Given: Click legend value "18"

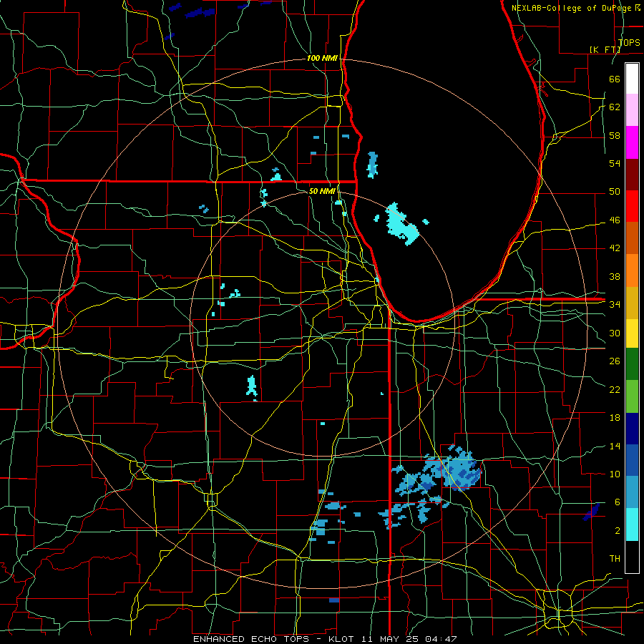Looking at the screenshot, I should (615, 418).
